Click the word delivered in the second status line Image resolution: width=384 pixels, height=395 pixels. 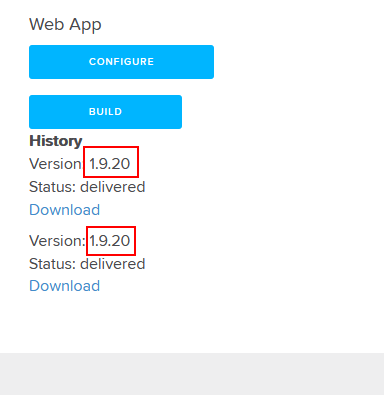(113, 264)
